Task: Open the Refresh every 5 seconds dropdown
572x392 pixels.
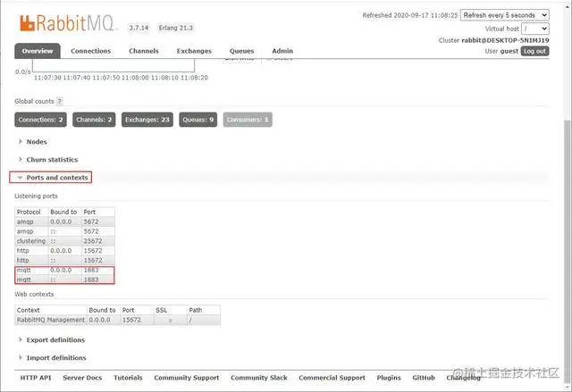Action: 504,15
